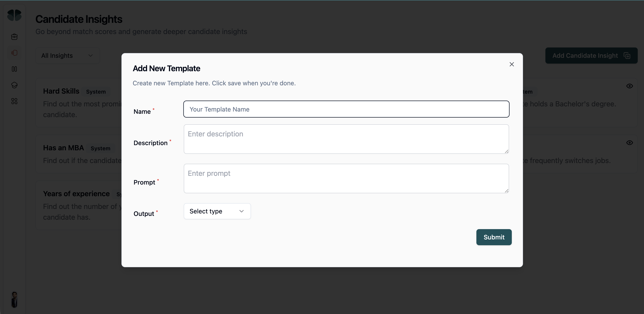Click the Hard Skills card title
Image resolution: width=644 pixels, height=314 pixels.
pyautogui.click(x=61, y=91)
